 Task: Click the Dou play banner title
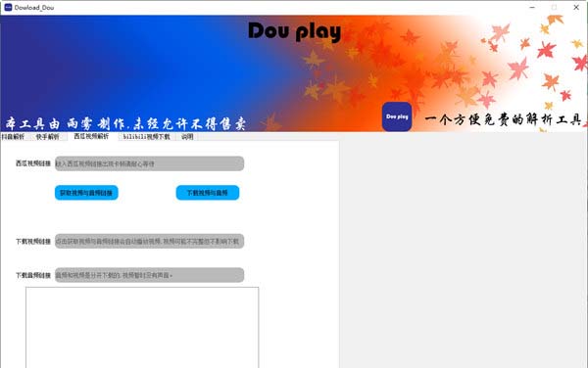(x=295, y=31)
